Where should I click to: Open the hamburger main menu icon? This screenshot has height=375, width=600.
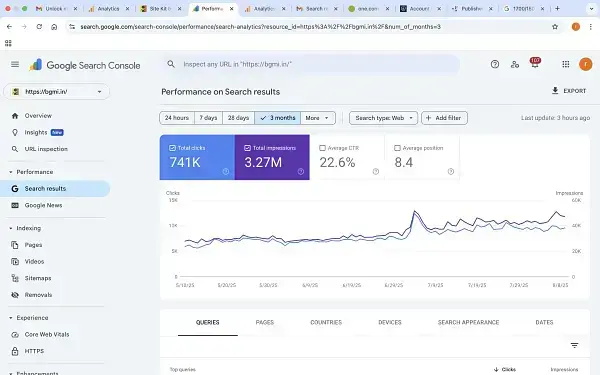point(15,64)
